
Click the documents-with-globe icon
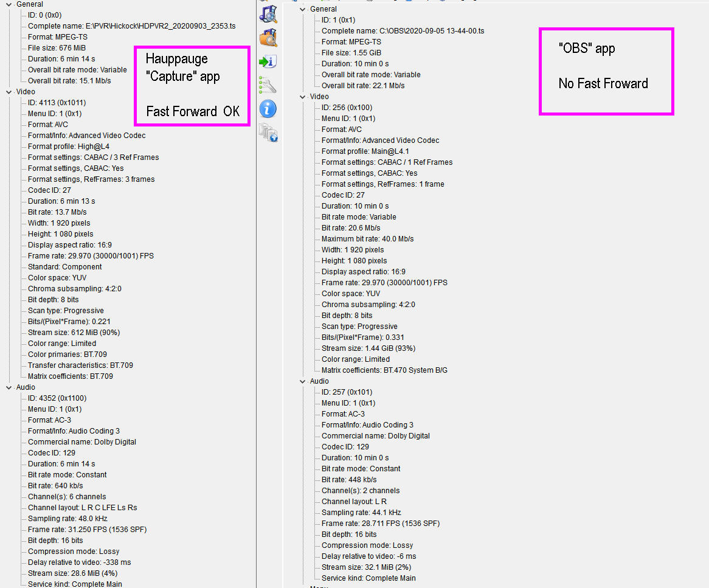point(268,133)
